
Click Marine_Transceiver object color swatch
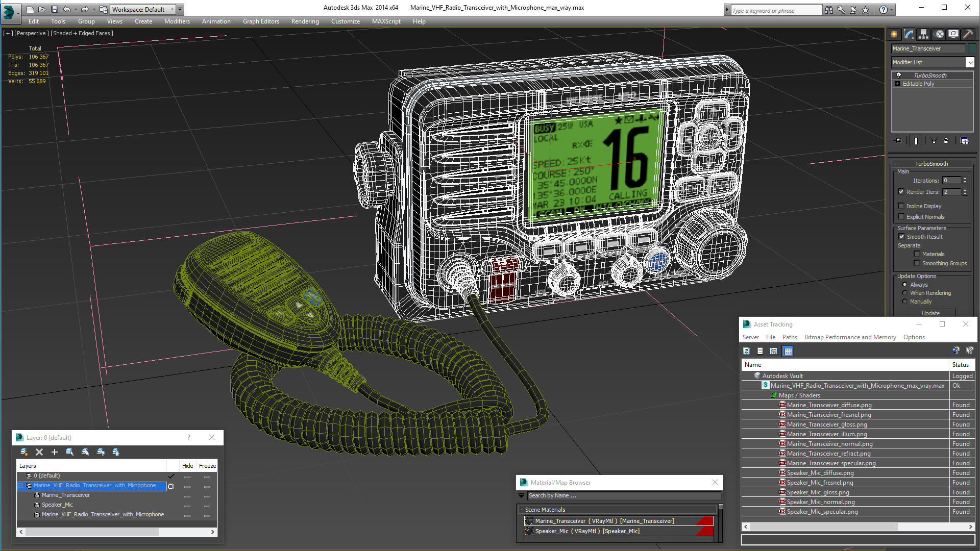pyautogui.click(x=972, y=48)
